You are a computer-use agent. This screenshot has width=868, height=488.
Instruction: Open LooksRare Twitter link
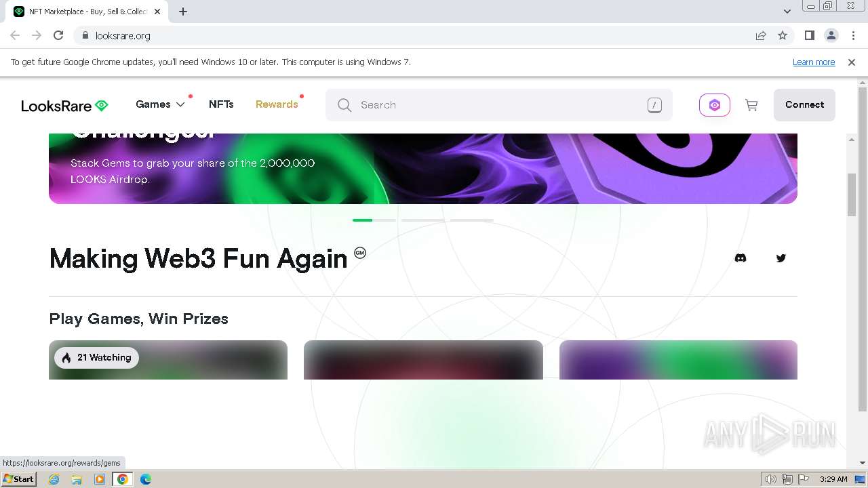pyautogui.click(x=781, y=258)
